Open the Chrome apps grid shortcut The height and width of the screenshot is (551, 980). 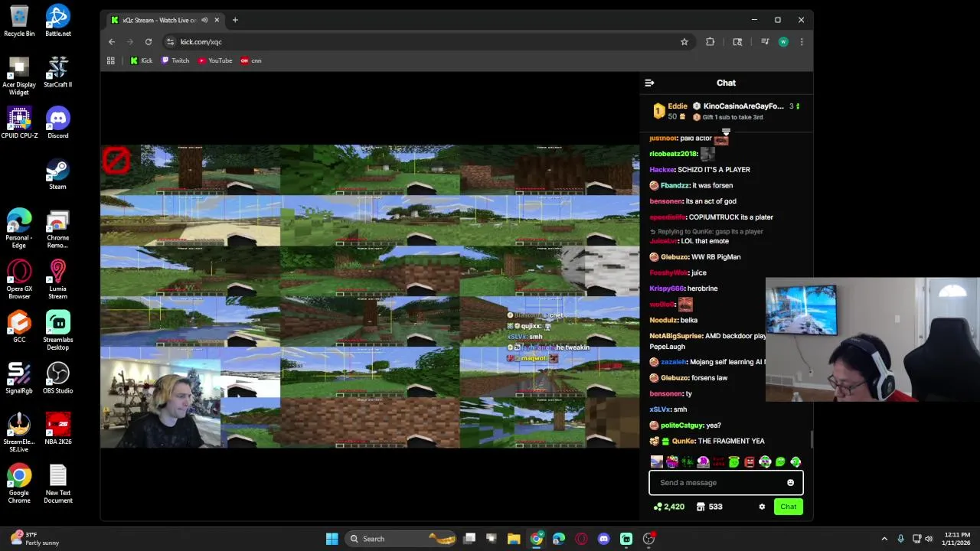(111, 60)
